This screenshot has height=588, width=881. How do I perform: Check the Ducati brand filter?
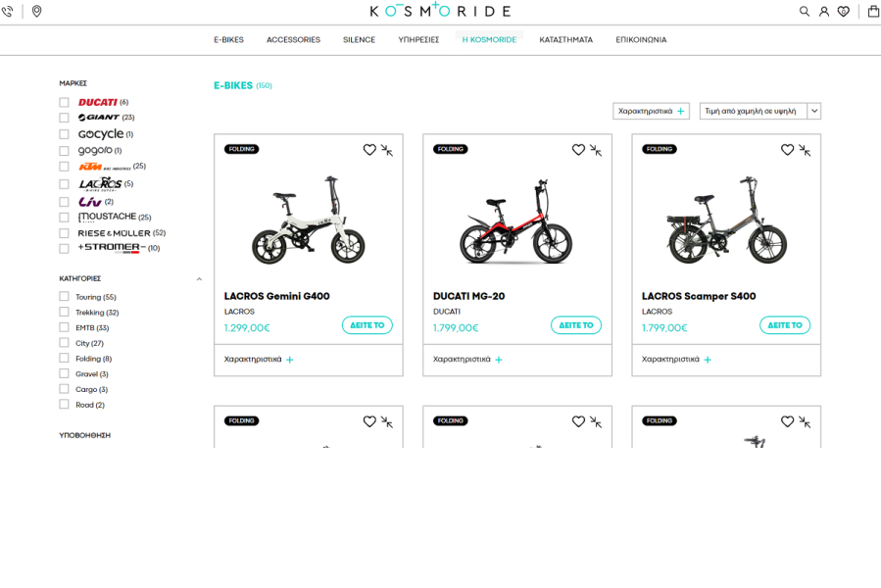[x=64, y=102]
